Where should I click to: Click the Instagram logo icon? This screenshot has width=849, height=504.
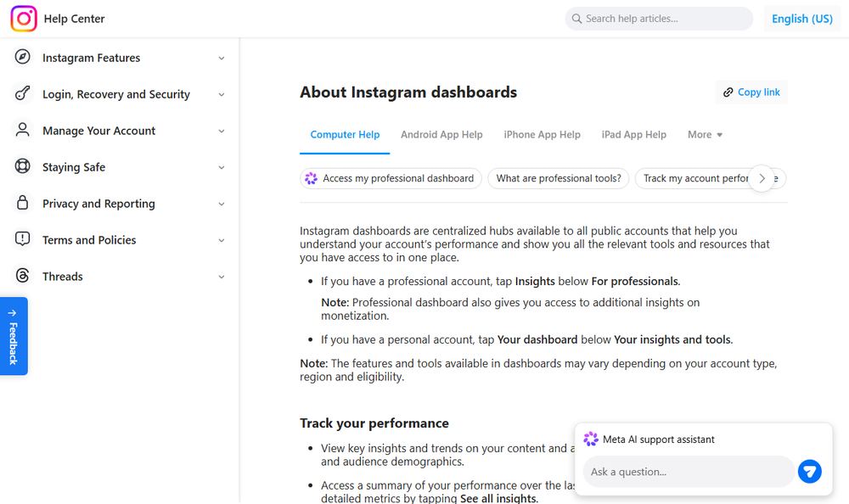[24, 19]
